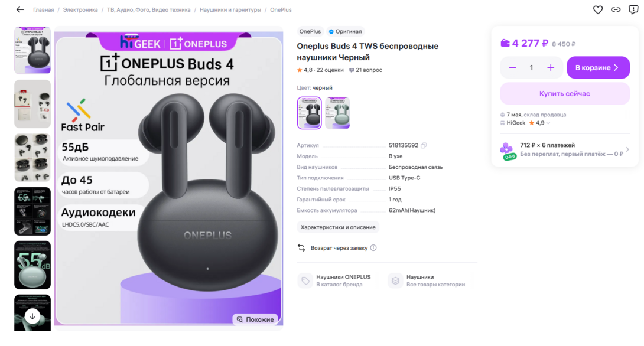
Task: Open info icon next to Возврат через заявку
Action: coord(373,248)
